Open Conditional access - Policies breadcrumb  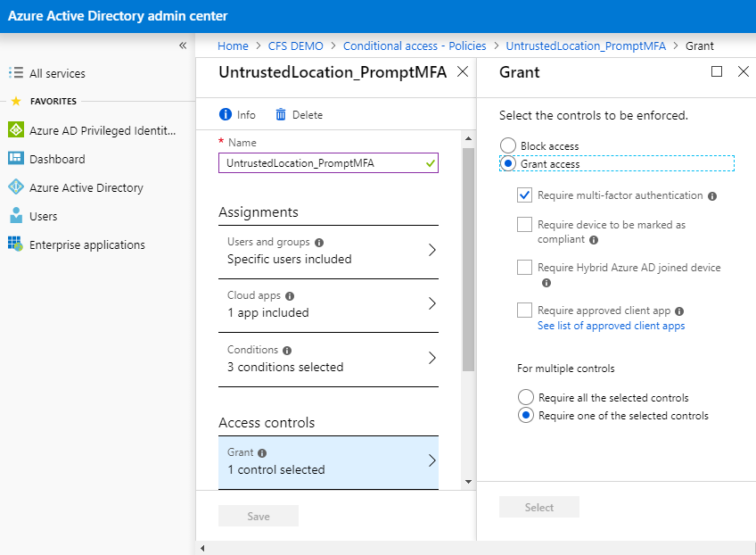[x=415, y=46]
